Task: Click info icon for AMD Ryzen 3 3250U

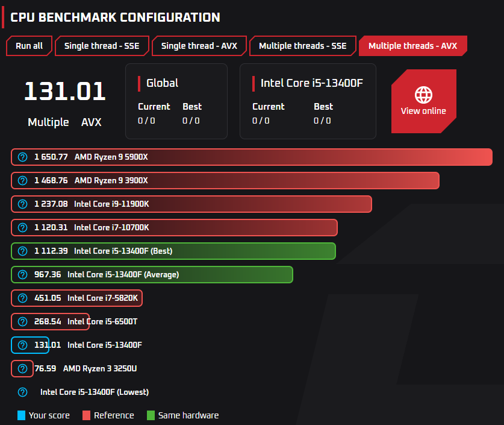Action: tap(22, 368)
